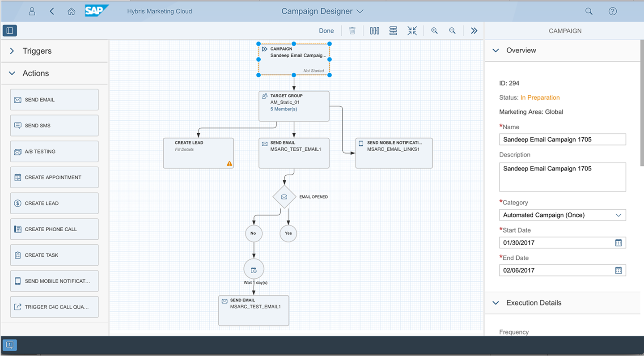Click the search magnifier icon in header
This screenshot has height=356, width=644.
point(589,12)
